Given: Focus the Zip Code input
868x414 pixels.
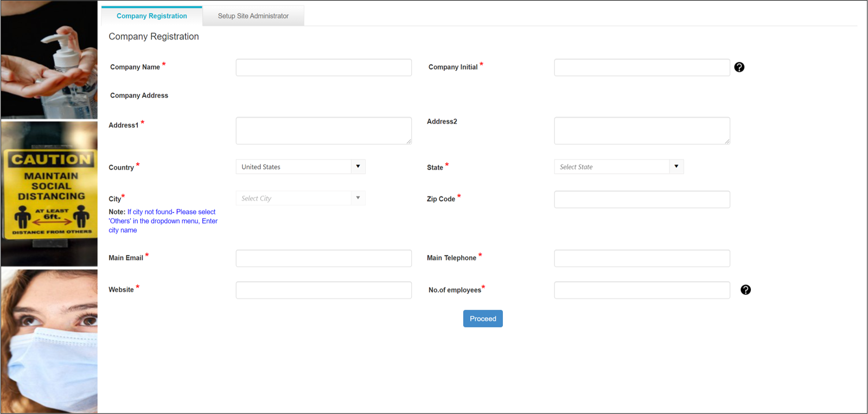Looking at the screenshot, I should (642, 199).
